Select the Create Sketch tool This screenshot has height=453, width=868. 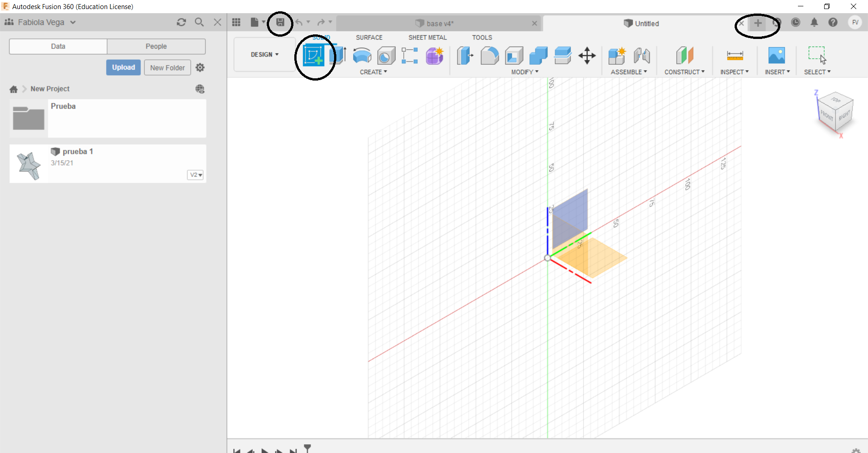tap(314, 56)
